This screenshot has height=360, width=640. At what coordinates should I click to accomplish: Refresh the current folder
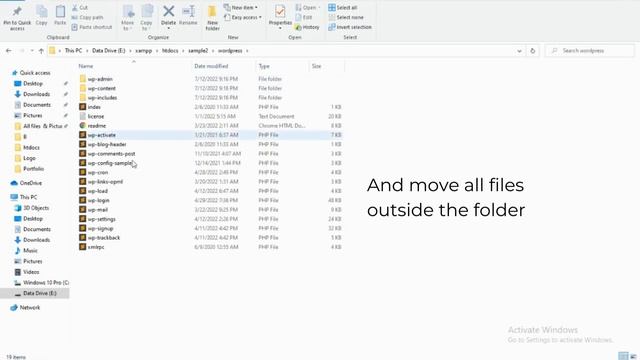coord(533,51)
